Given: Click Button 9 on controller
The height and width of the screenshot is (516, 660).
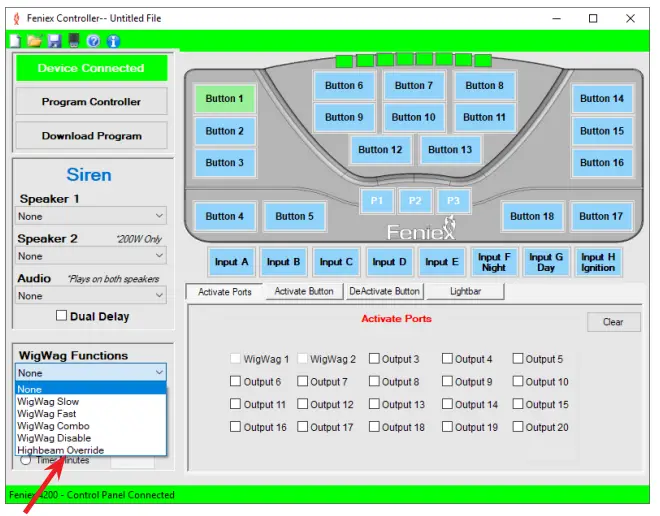Looking at the screenshot, I should (x=344, y=117).
